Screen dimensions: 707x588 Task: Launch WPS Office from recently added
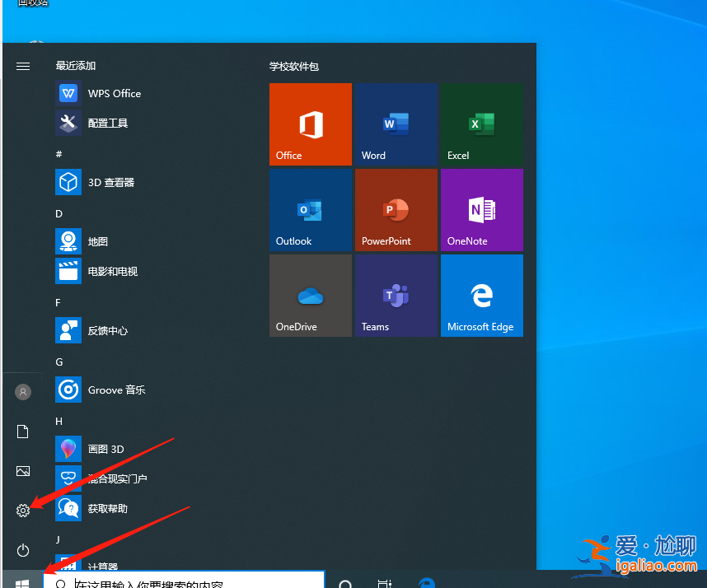tap(115, 93)
